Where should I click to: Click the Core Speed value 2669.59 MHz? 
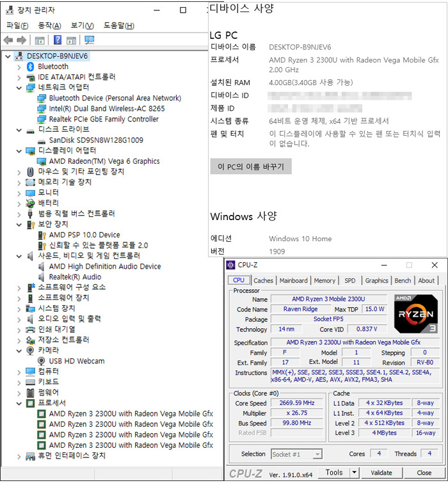(297, 403)
